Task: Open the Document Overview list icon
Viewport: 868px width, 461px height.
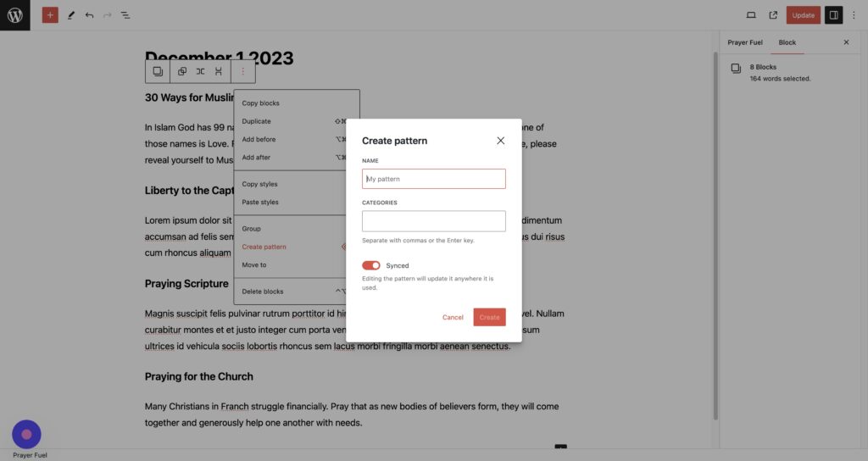Action: (x=125, y=15)
